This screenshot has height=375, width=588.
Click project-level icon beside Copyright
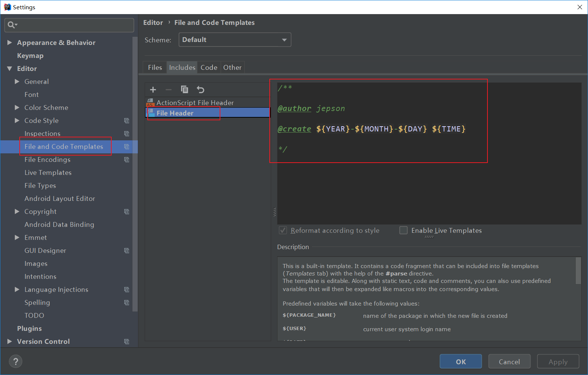127,212
